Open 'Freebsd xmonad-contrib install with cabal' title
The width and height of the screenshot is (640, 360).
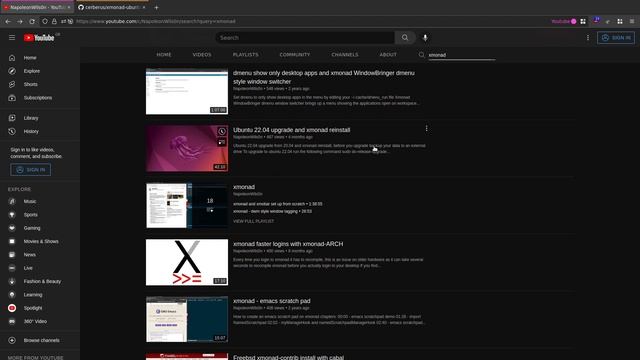(x=288, y=358)
